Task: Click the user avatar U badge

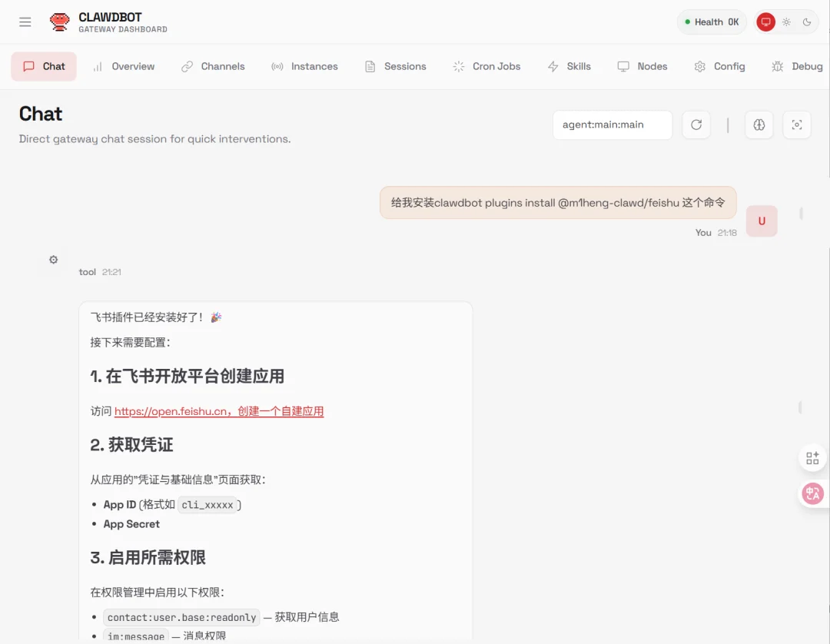Action: tap(762, 221)
